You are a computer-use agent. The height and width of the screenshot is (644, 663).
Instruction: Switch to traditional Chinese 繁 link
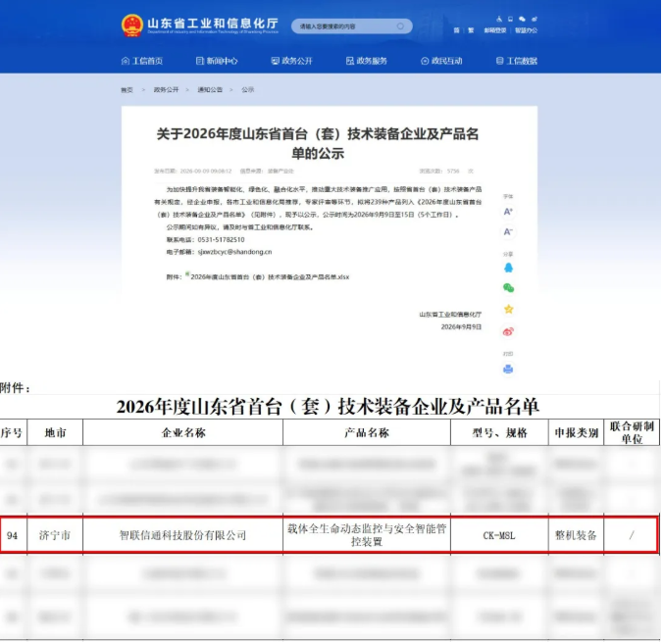click(471, 30)
